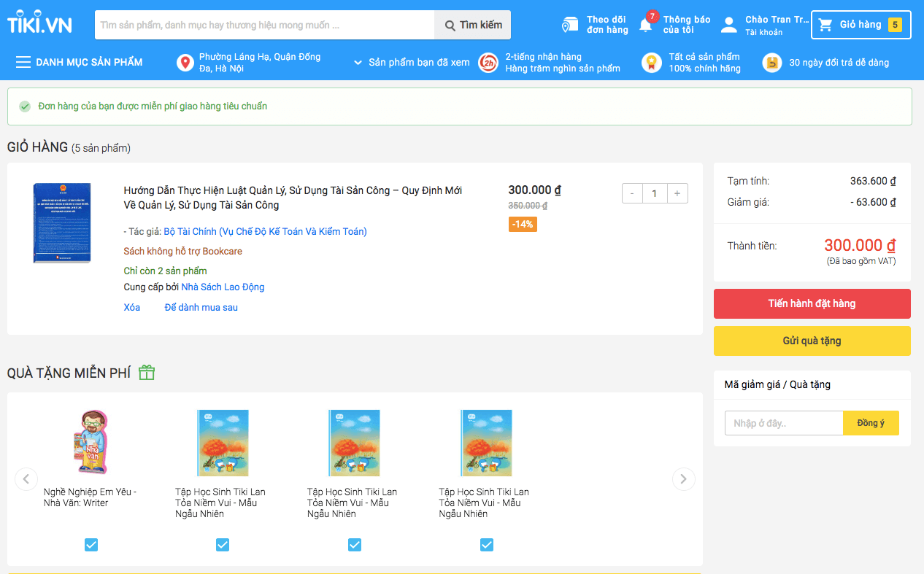Show next free gifts with right arrow
The height and width of the screenshot is (574, 924).
(x=683, y=479)
